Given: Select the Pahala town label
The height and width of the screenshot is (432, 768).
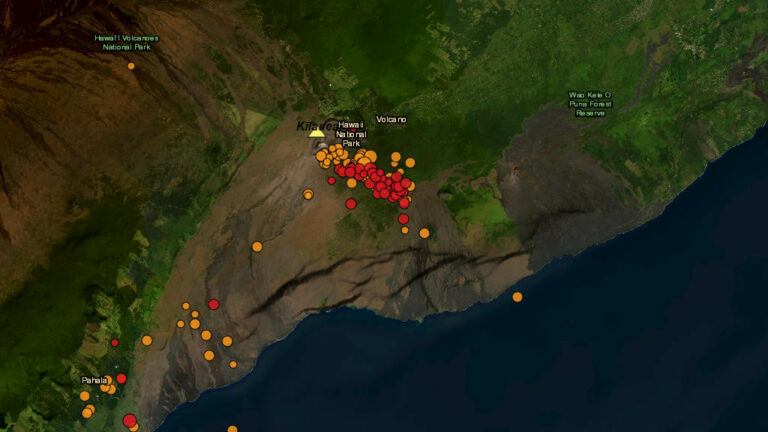Looking at the screenshot, I should [x=94, y=380].
